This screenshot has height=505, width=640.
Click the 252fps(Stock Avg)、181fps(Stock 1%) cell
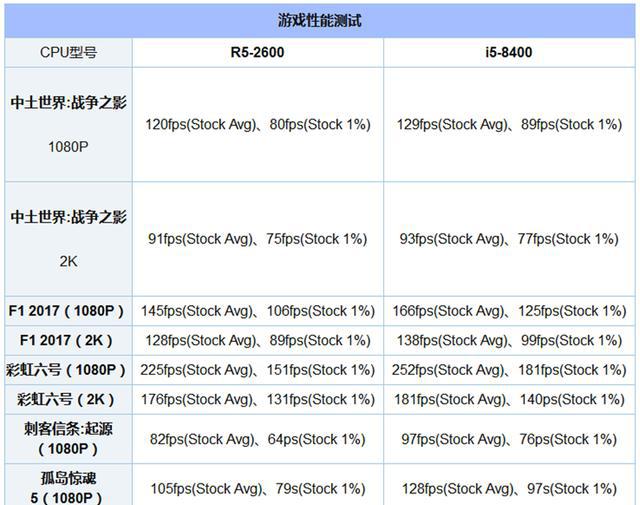tap(509, 370)
